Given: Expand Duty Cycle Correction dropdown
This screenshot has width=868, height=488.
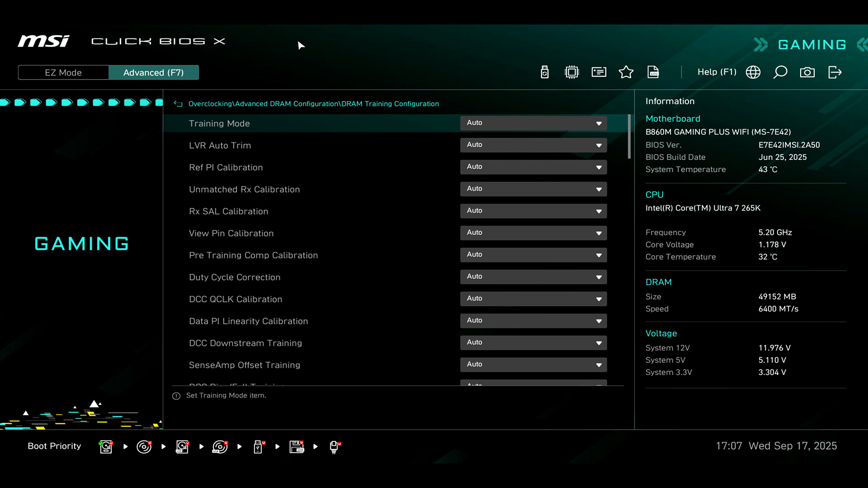Looking at the screenshot, I should coord(533,277).
